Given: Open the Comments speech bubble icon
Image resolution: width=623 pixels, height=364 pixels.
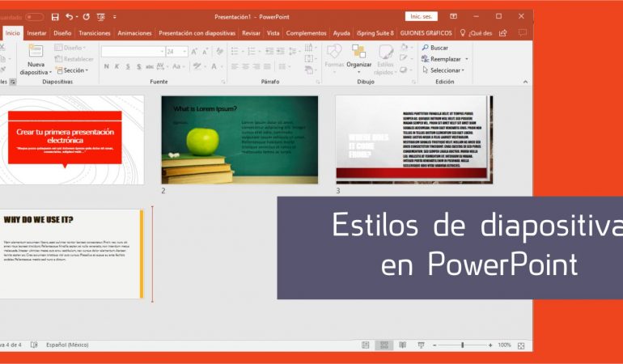Looking at the screenshot, I should click(523, 32).
